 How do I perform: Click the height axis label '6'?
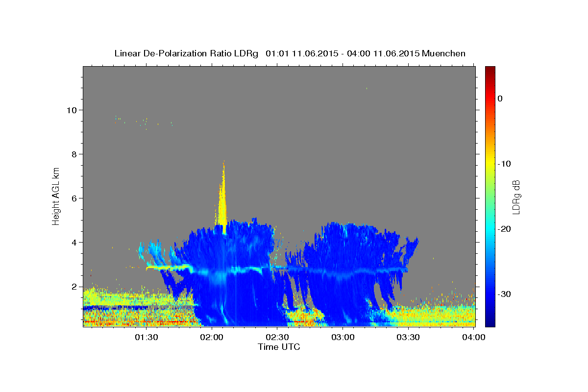click(x=74, y=198)
